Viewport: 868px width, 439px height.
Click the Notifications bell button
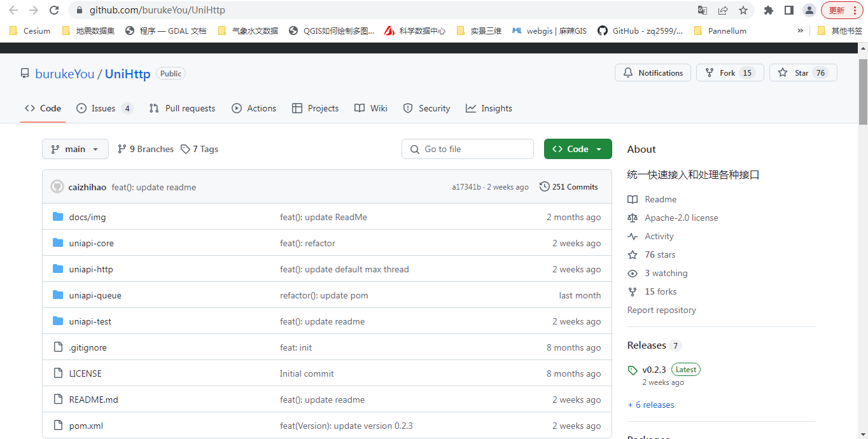653,73
